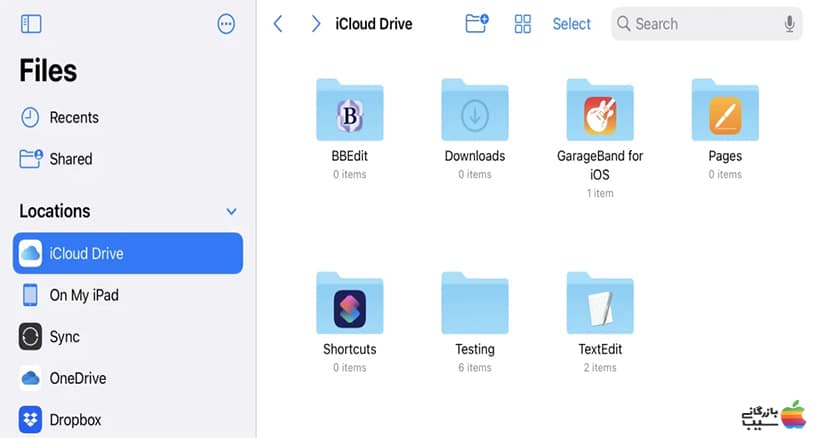Open the TextEdit folder
The image size is (819, 438).
click(x=600, y=303)
